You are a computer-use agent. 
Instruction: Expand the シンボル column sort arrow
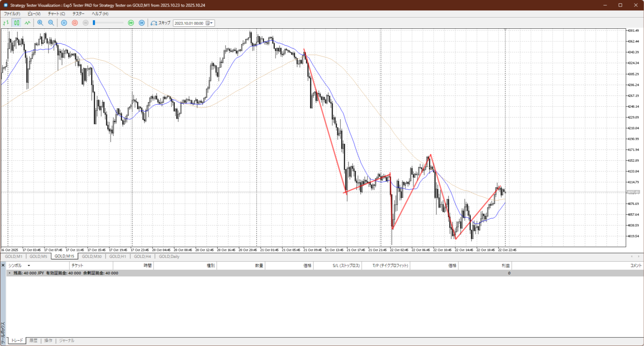tap(29, 266)
